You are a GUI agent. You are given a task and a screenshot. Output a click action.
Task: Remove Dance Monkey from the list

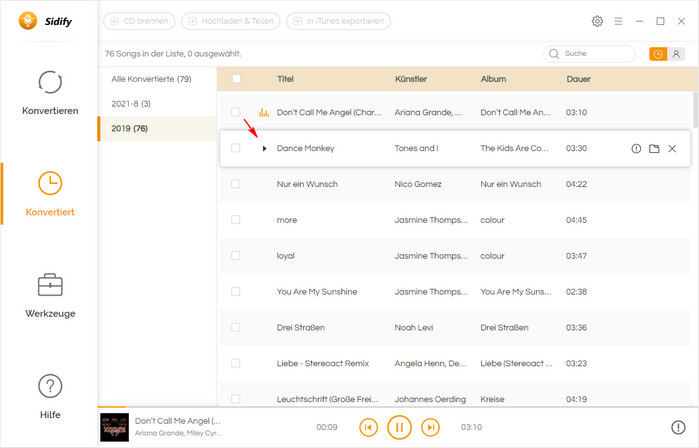(x=672, y=148)
